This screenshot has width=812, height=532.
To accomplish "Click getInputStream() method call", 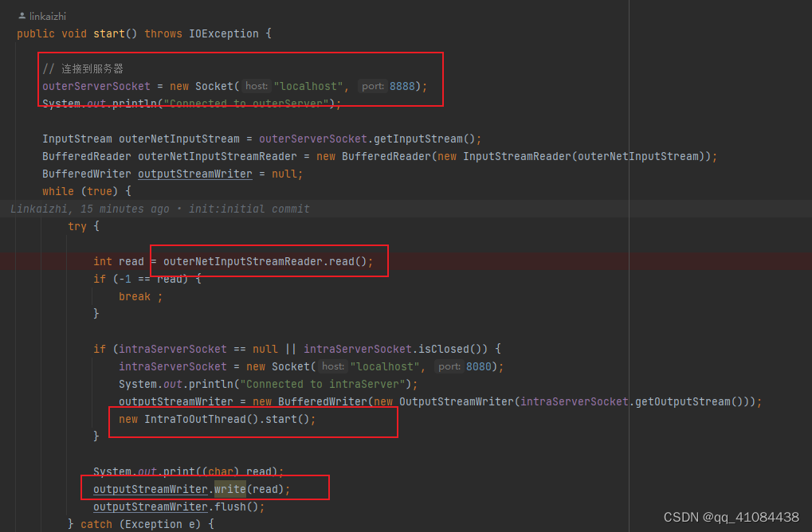I will (x=424, y=139).
